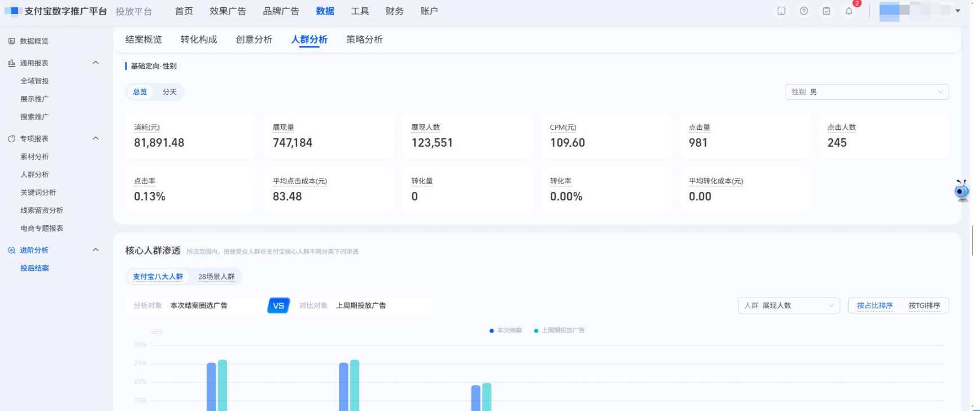Click the 专项报表 pie chart icon
Image resolution: width=980 pixels, height=411 pixels.
11,138
